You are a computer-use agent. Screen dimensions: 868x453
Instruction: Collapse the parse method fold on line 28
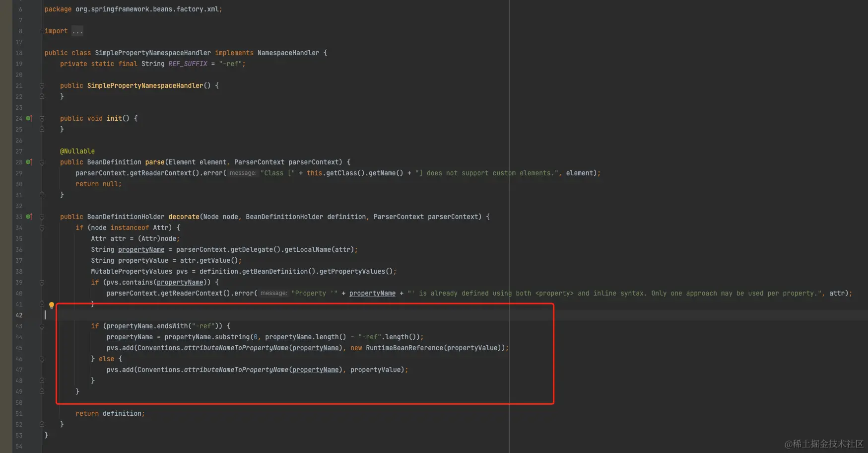pyautogui.click(x=42, y=162)
